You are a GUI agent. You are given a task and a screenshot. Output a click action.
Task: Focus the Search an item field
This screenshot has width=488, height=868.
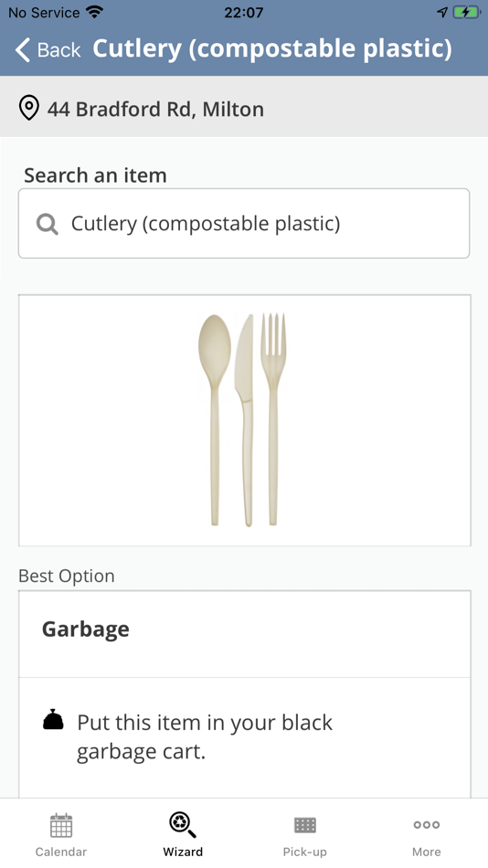(x=244, y=223)
